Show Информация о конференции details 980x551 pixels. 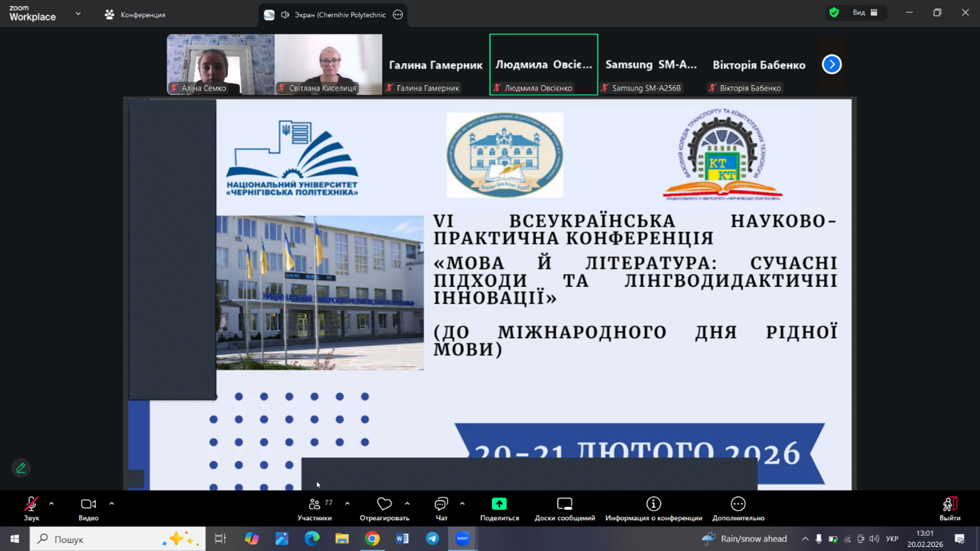653,508
